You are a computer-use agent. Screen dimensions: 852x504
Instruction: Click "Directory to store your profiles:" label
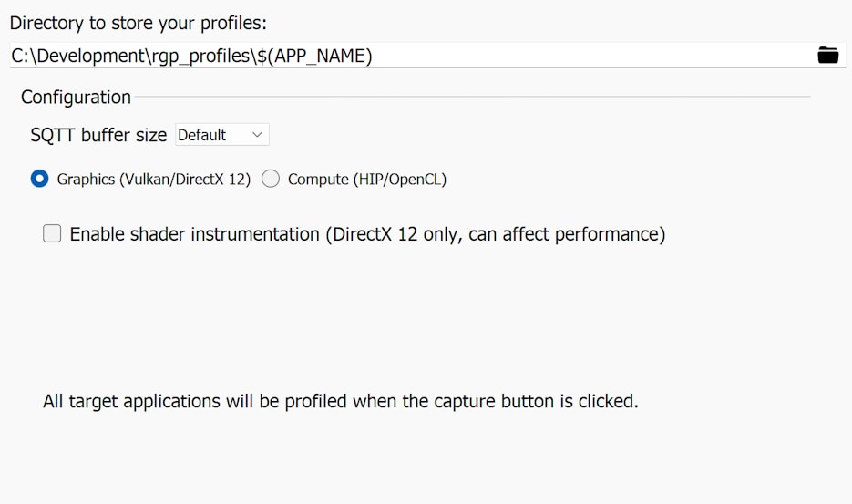[138, 24]
